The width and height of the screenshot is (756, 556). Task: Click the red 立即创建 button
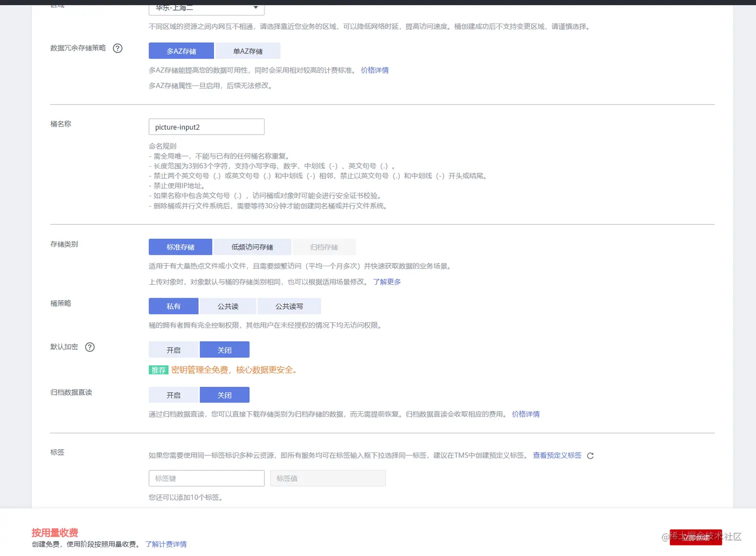click(x=695, y=537)
